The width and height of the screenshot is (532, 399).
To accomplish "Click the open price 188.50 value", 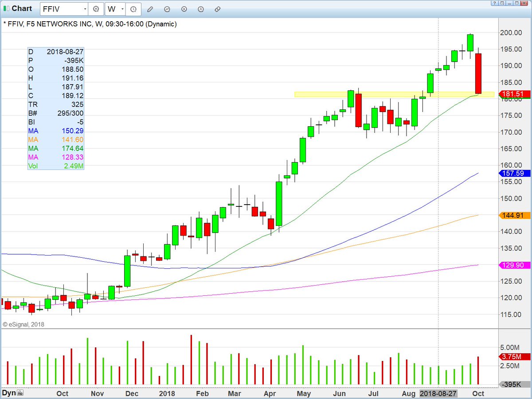I will tap(73, 69).
